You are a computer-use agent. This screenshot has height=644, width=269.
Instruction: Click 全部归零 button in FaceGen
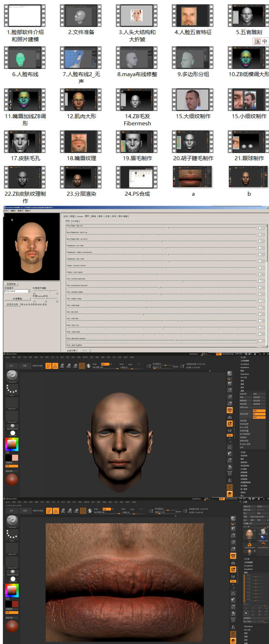[71, 350]
